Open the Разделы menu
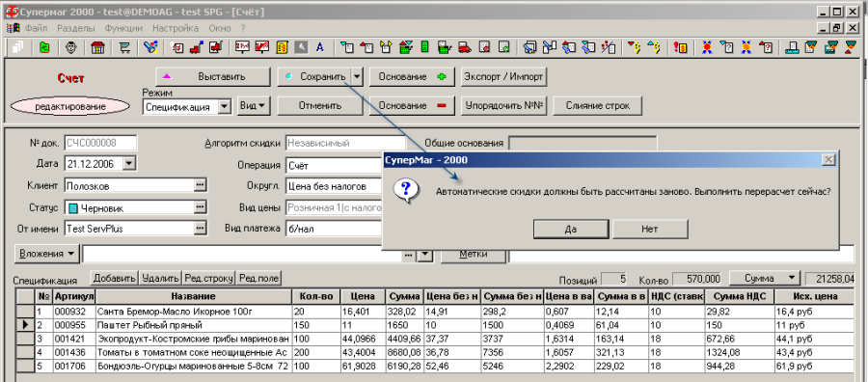 [76, 28]
